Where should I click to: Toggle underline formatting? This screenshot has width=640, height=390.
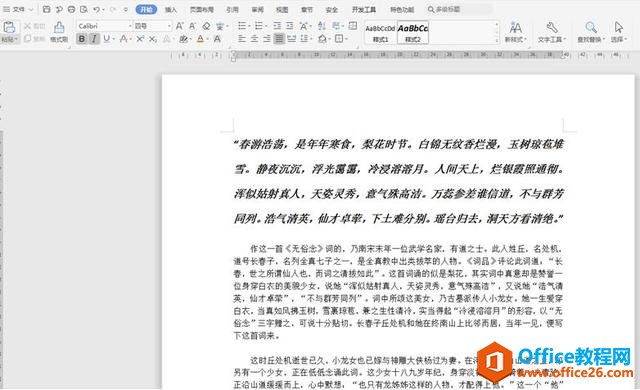click(107, 39)
